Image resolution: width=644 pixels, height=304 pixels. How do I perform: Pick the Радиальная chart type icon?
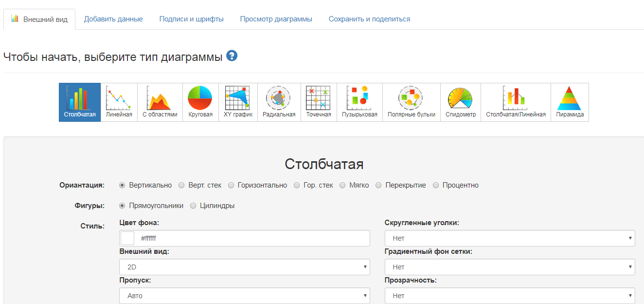pyautogui.click(x=278, y=101)
